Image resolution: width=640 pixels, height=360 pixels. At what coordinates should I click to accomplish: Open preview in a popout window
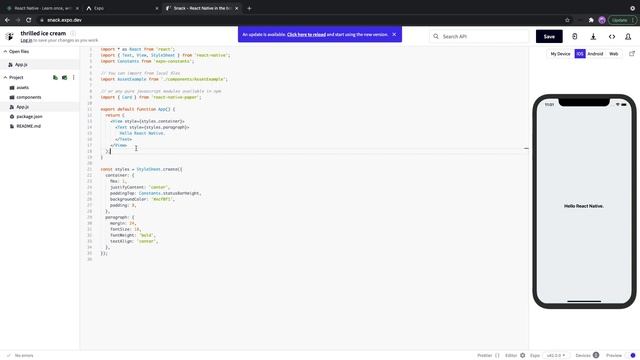click(632, 53)
